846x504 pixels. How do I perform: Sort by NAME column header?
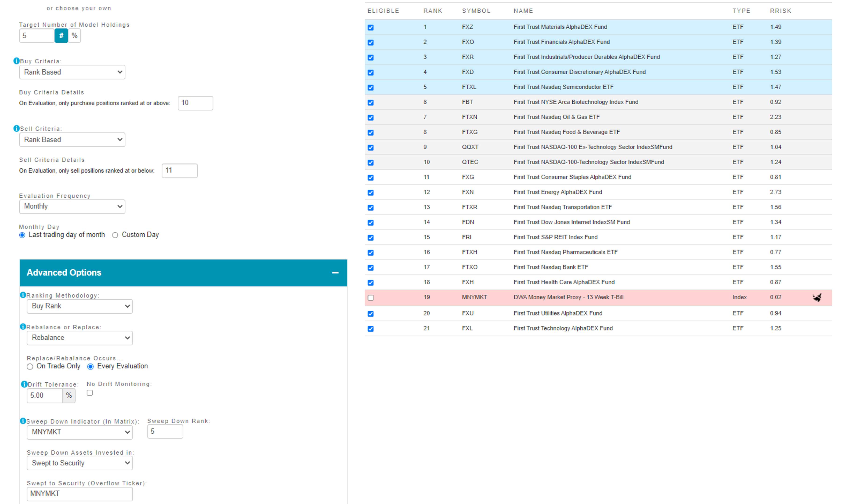[x=524, y=11]
